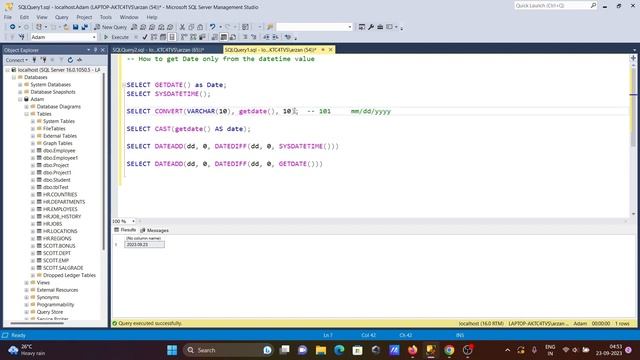This screenshot has width=640, height=360.
Task: Close the SQLQuery1.sql tab
Action: (331, 50)
